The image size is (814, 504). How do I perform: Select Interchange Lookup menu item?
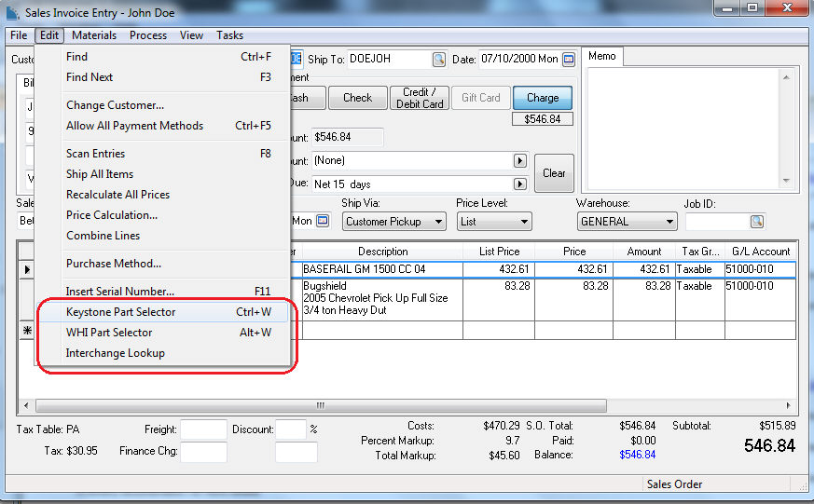tap(116, 353)
